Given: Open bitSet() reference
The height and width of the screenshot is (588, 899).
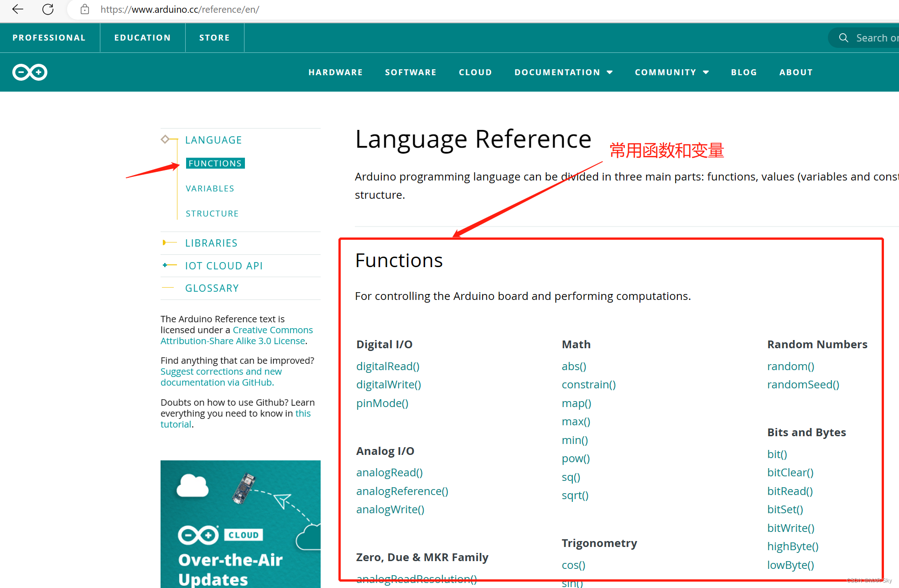Looking at the screenshot, I should tap(785, 510).
